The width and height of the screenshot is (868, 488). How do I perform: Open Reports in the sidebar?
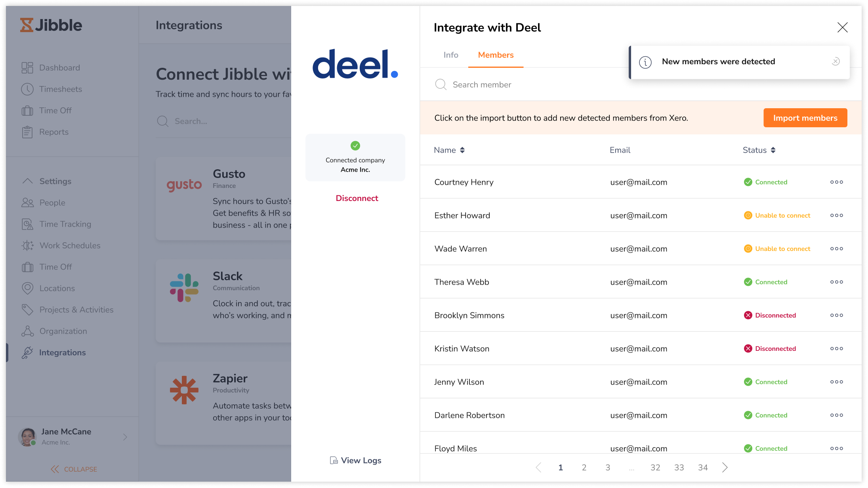(x=45, y=132)
